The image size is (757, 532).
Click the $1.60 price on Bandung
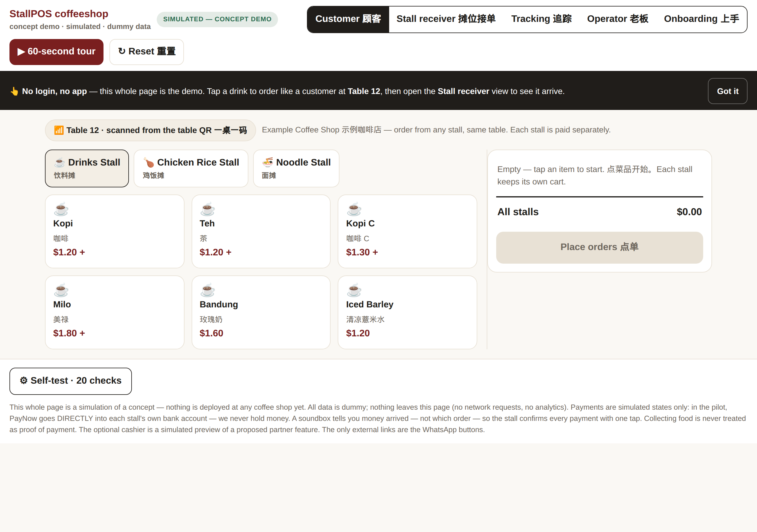pyautogui.click(x=211, y=333)
